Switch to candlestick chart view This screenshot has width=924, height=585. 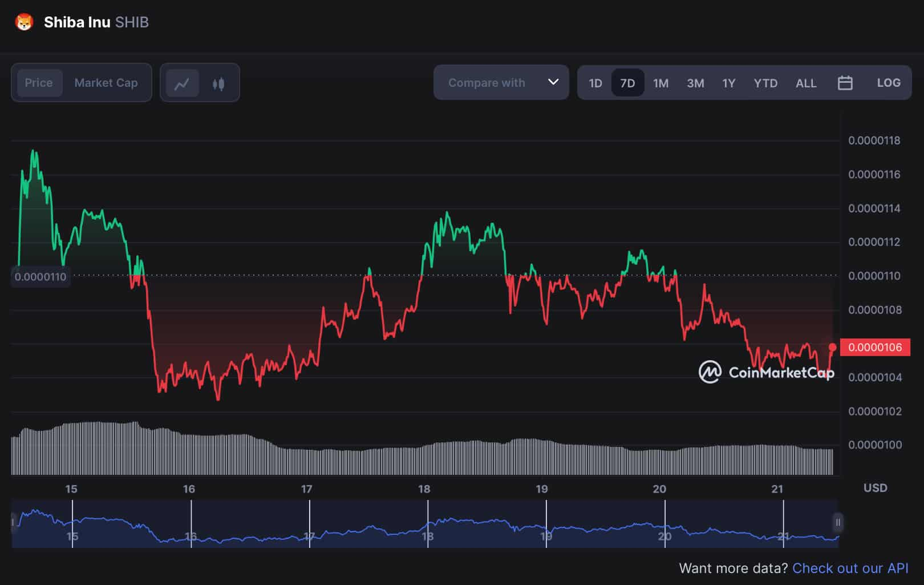click(x=218, y=83)
